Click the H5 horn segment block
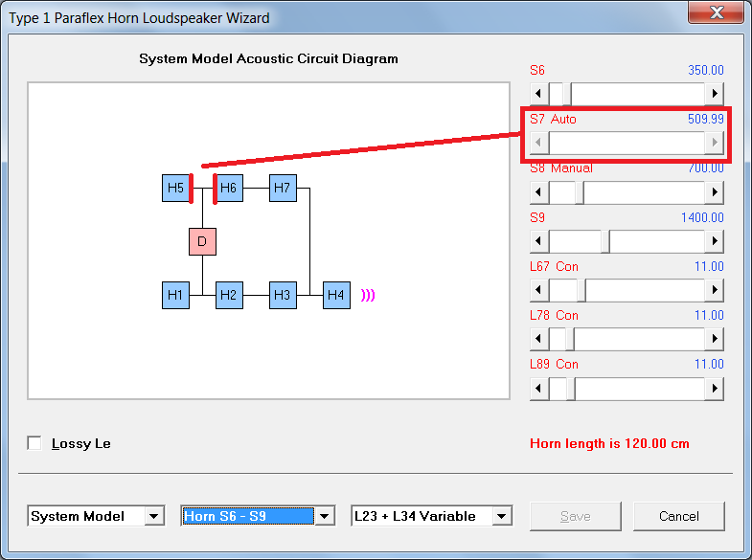Screen dimensions: 752x560 (x=175, y=189)
